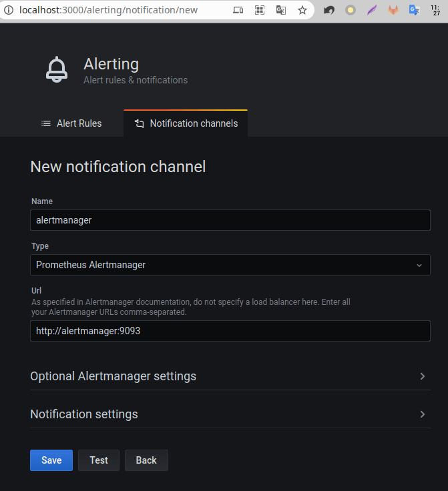Select the Notification channels tab
This screenshot has height=491, width=448.
pyautogui.click(x=186, y=123)
